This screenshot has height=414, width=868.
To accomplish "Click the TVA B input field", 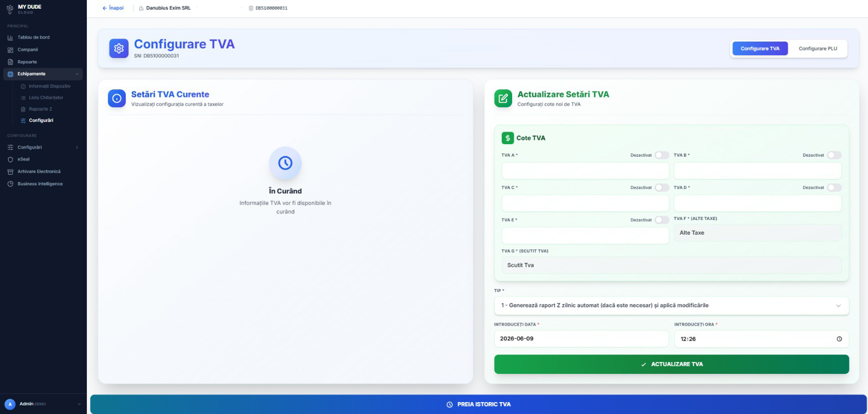I will 758,171.
